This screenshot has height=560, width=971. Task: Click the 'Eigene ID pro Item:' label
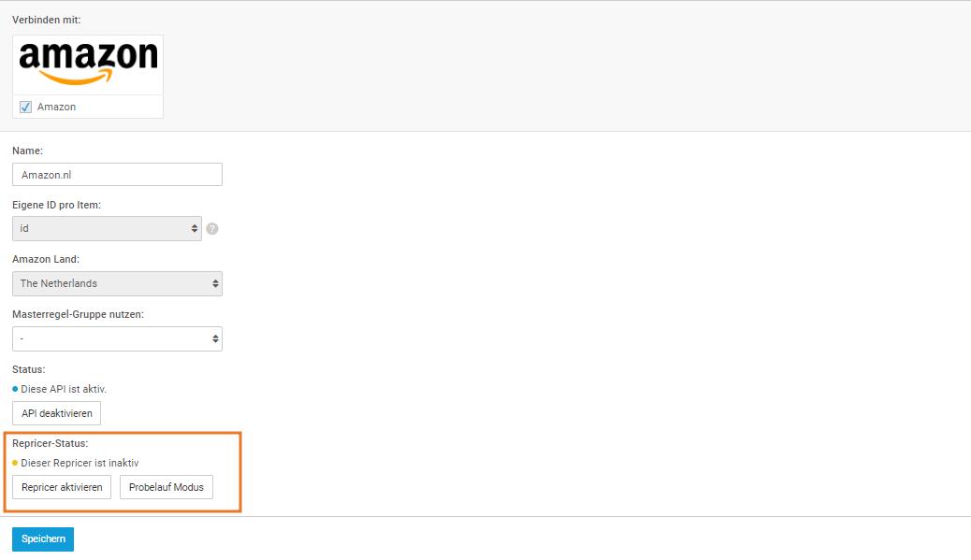pos(56,205)
